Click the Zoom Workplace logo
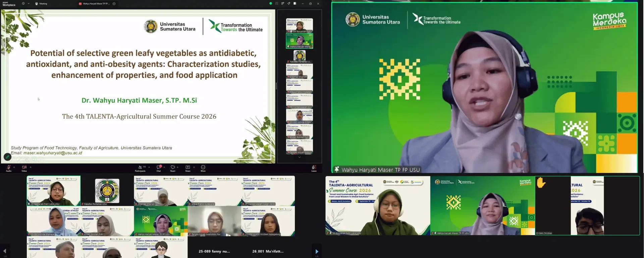This screenshot has width=644, height=258. tap(9, 4)
